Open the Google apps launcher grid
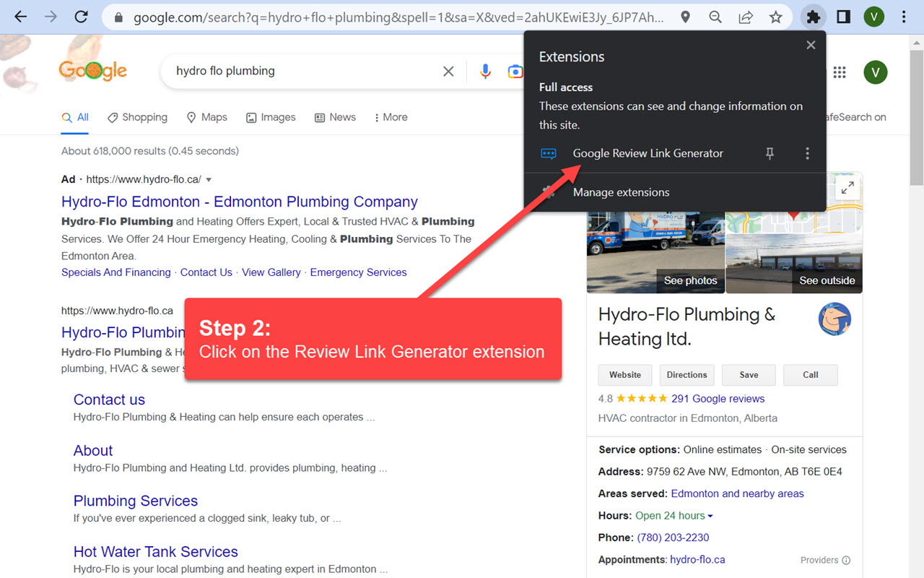924x578 pixels. click(839, 72)
